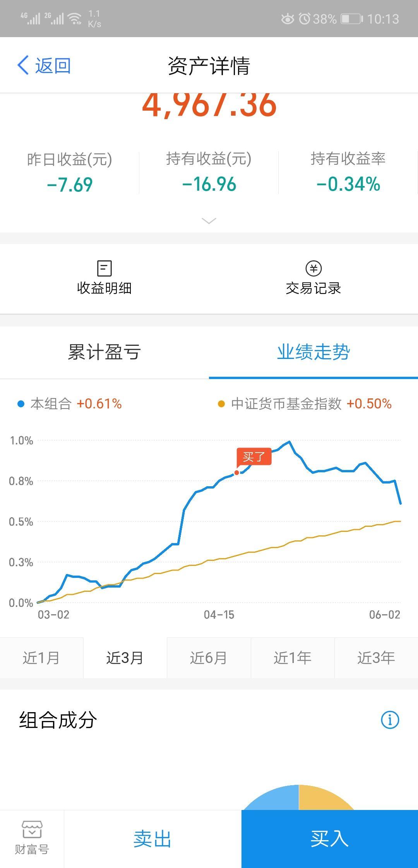418x868 pixels.
Task: Tap the Wi-Fi status icon
Action: 74,19
